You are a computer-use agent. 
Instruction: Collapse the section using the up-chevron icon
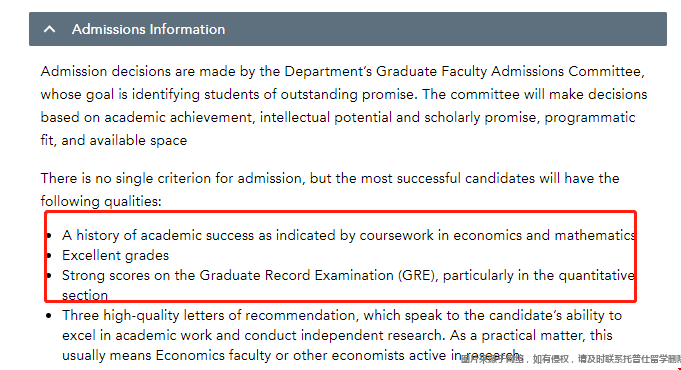coord(50,30)
